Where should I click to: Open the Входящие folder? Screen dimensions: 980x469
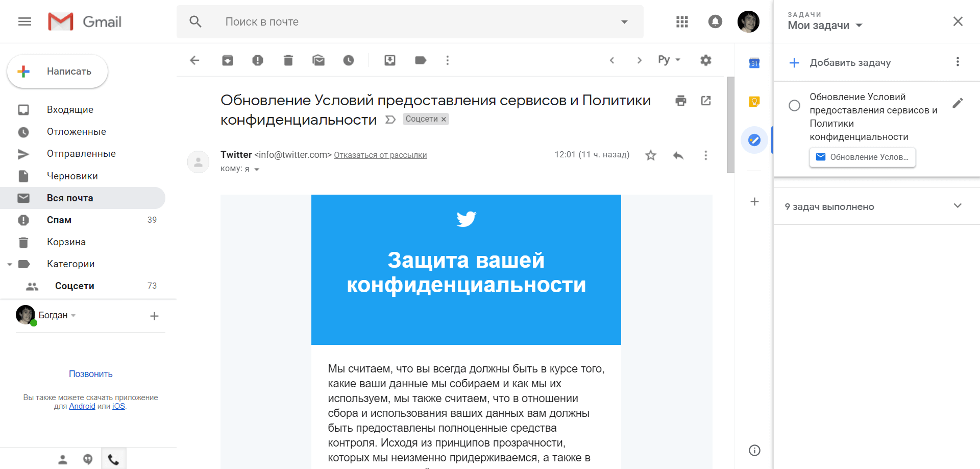(70, 110)
